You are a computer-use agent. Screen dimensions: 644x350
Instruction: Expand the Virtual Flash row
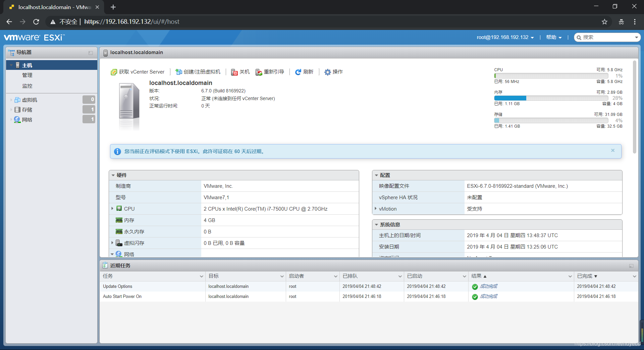click(x=112, y=243)
